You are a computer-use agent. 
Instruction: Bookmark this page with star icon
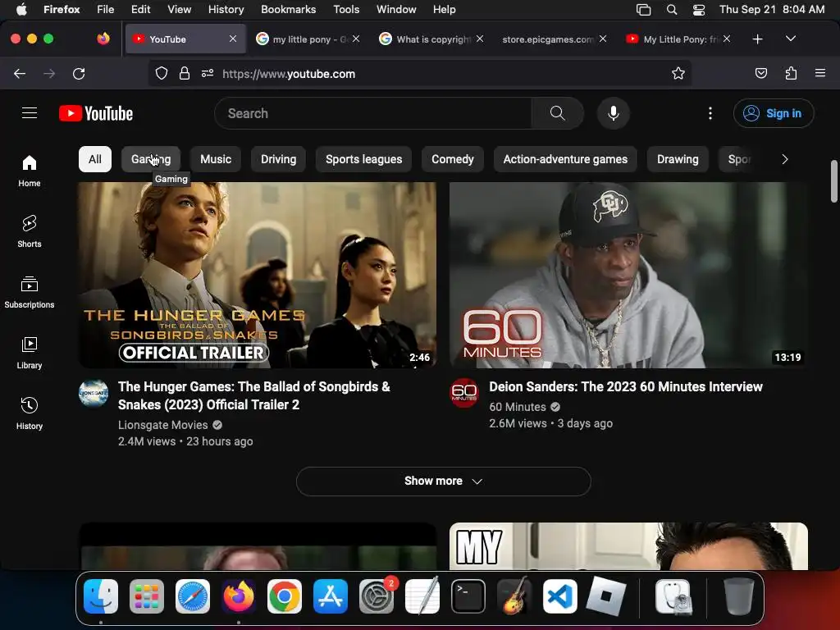pyautogui.click(x=678, y=73)
